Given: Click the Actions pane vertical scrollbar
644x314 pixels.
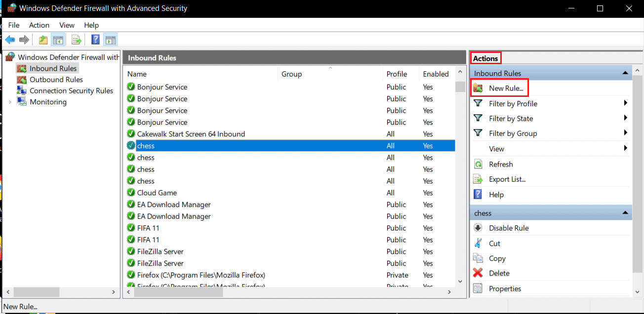Looking at the screenshot, I should coord(638,173).
